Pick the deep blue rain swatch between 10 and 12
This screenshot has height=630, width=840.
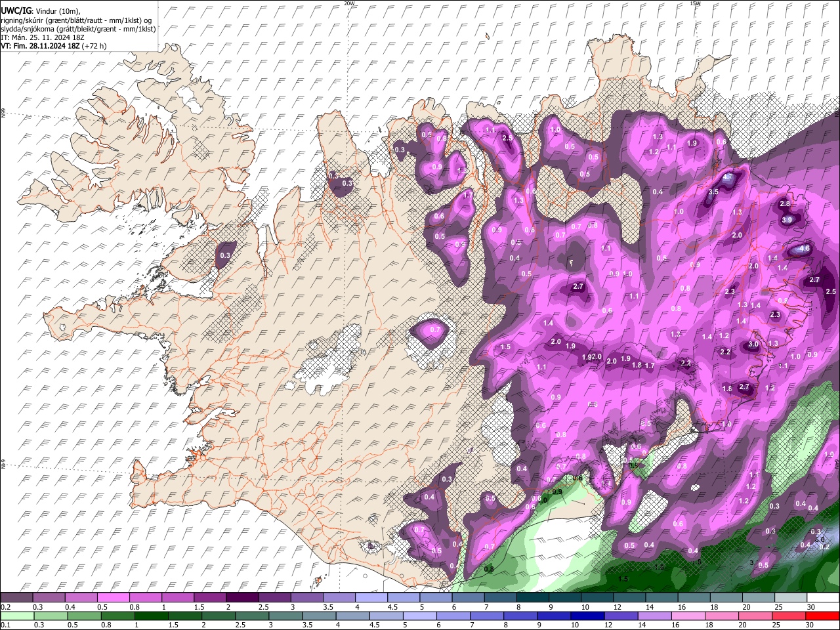pos(587,616)
